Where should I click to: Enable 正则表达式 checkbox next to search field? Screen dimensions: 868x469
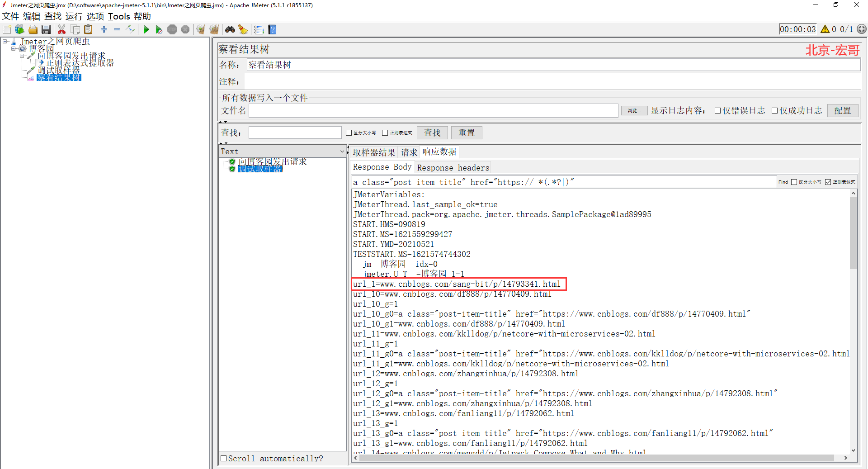click(385, 133)
